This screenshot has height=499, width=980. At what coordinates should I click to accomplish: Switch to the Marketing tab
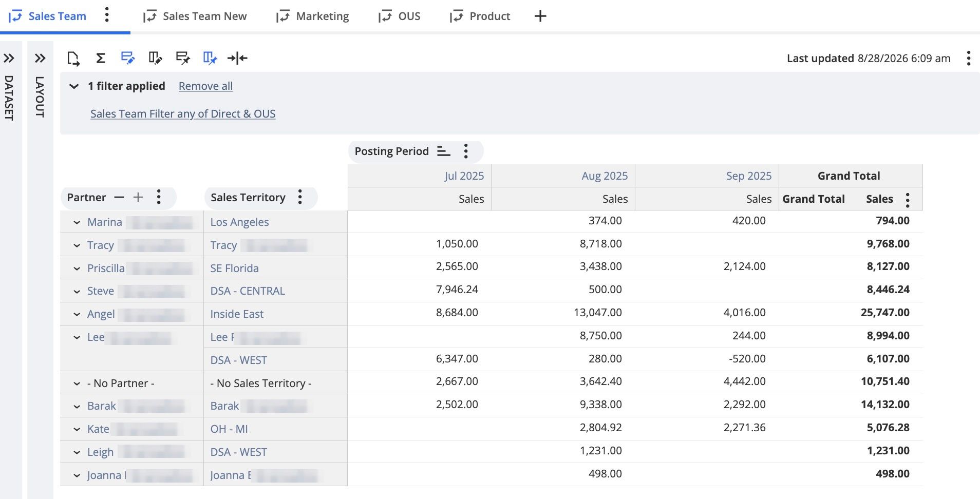[x=312, y=16]
